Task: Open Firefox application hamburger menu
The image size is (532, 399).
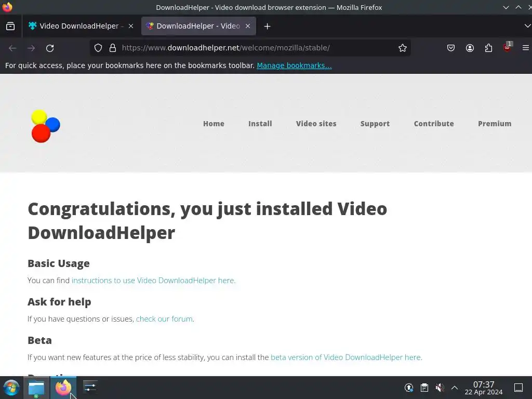Action: 526,48
